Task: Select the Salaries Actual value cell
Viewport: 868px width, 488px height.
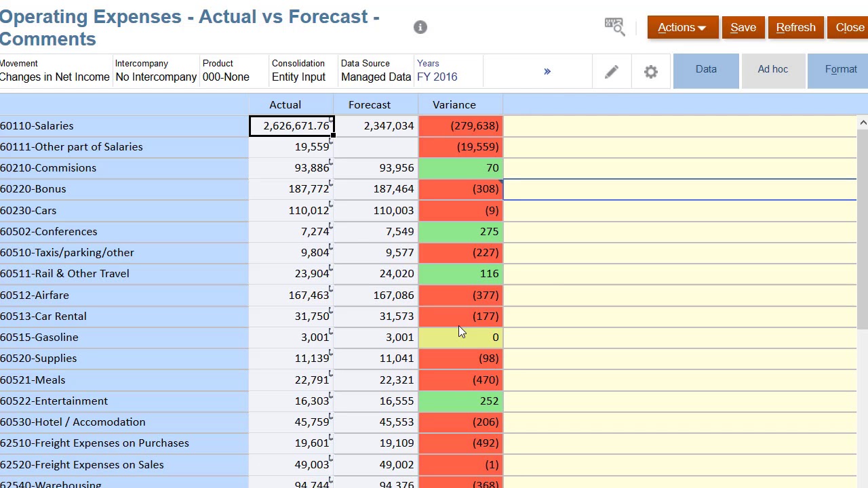Action: tap(292, 126)
